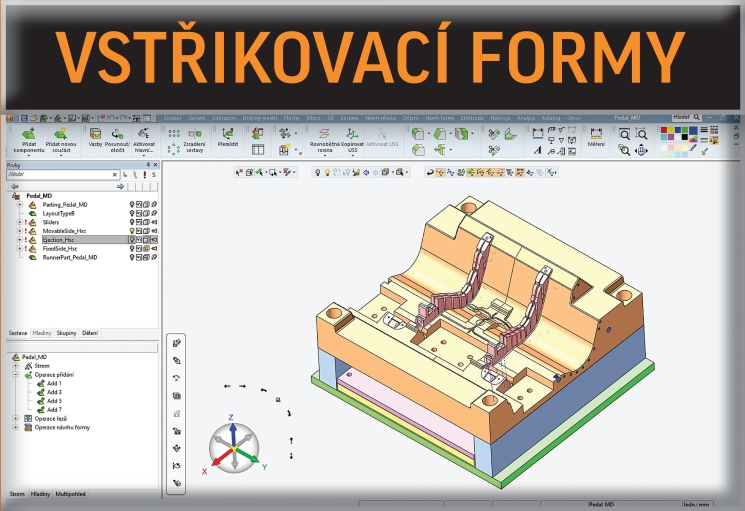This screenshot has width=745, height=511.
Task: Click the save disk icon in quick toolbar
Action: click(x=23, y=118)
